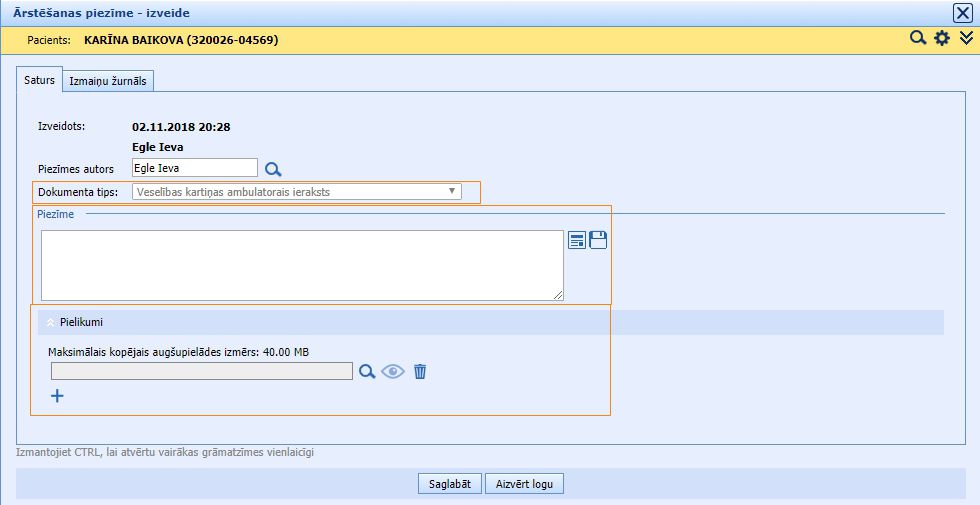980x505 pixels.
Task: Click the floppy disk save icon
Action: pyautogui.click(x=598, y=240)
